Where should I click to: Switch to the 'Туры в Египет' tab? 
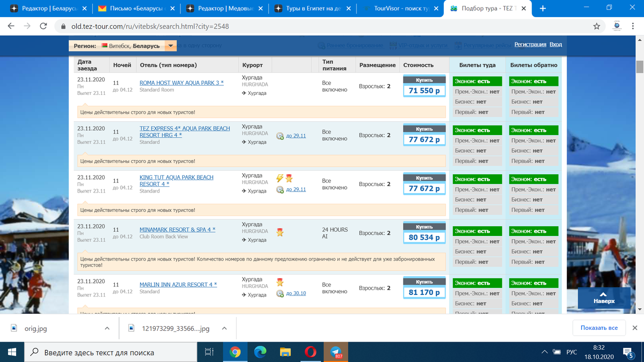[x=312, y=9]
